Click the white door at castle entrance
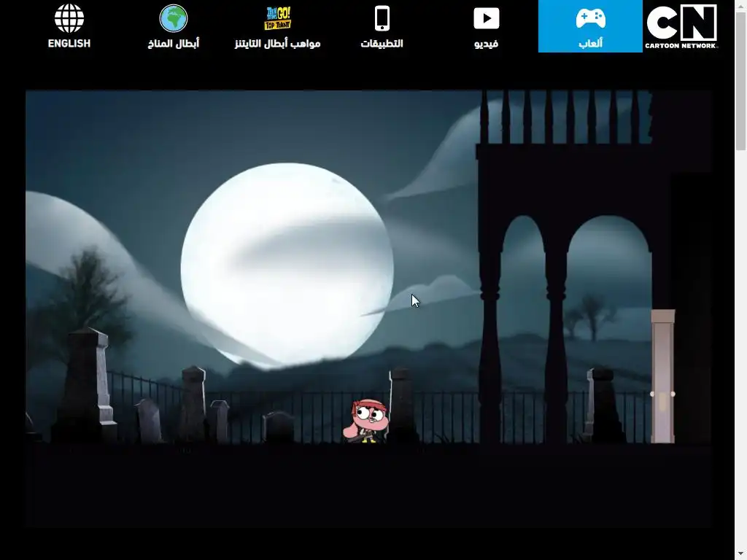The width and height of the screenshot is (747, 560). point(662,376)
